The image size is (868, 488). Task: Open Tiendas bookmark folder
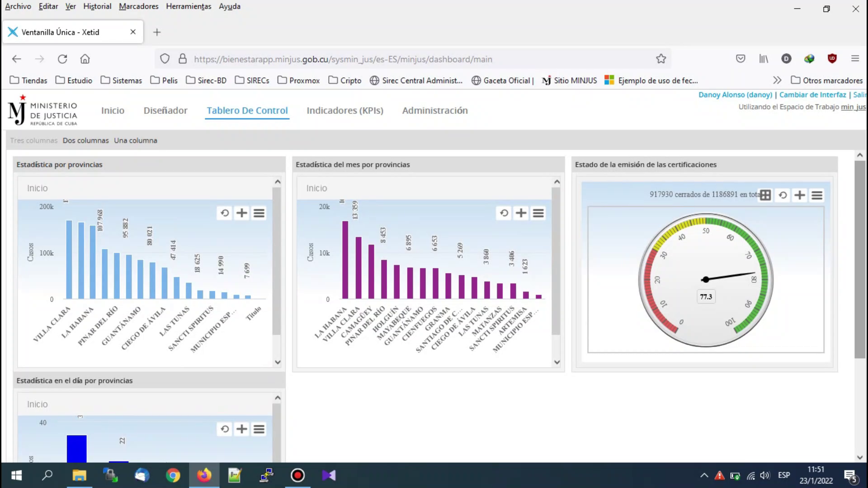[28, 80]
